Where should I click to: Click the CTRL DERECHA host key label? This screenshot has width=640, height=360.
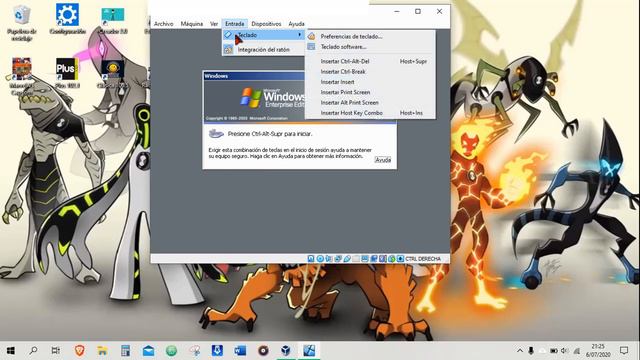423,259
